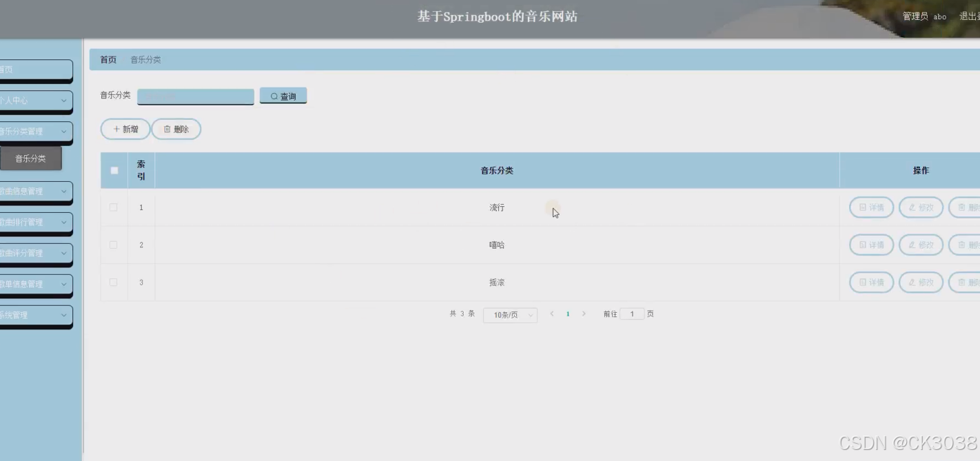Screen dimensions: 980x461
Task: Open the 10条/页 page size dropdown
Action: pyautogui.click(x=510, y=315)
